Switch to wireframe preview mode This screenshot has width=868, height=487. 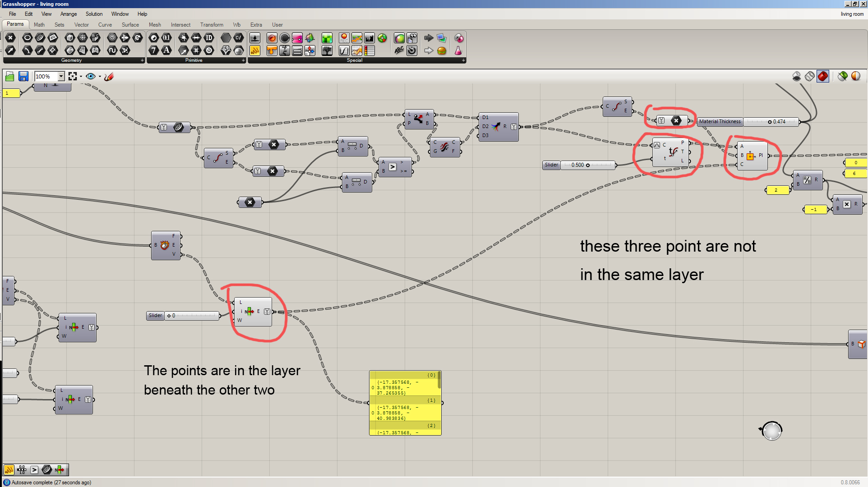(809, 76)
